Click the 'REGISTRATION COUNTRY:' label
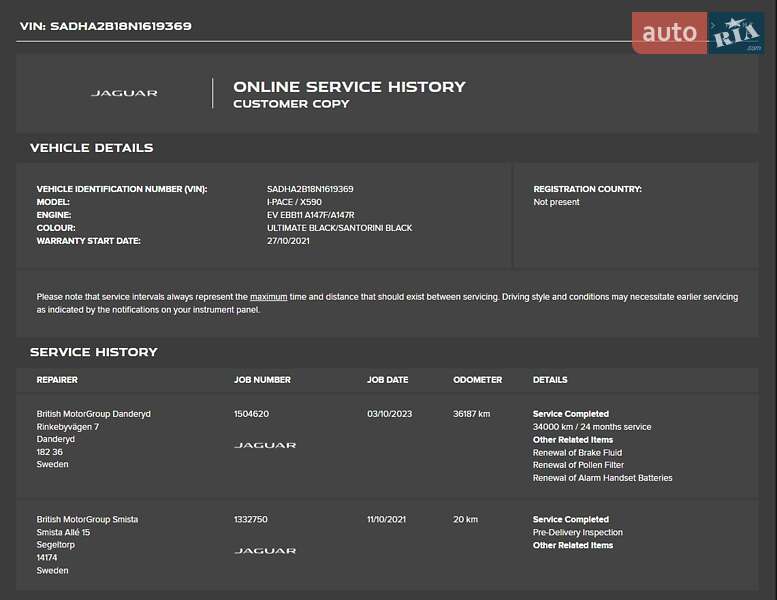Image resolution: width=777 pixels, height=600 pixels. [x=588, y=189]
